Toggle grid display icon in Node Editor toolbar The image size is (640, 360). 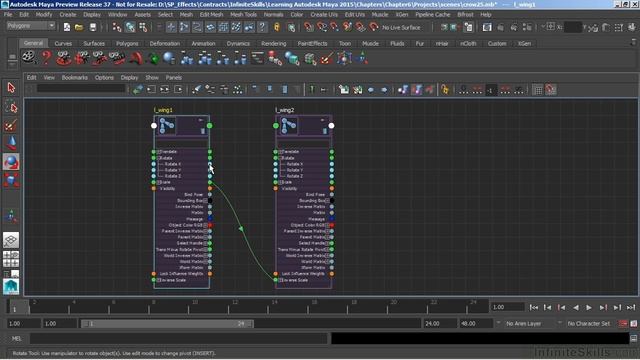(538, 90)
